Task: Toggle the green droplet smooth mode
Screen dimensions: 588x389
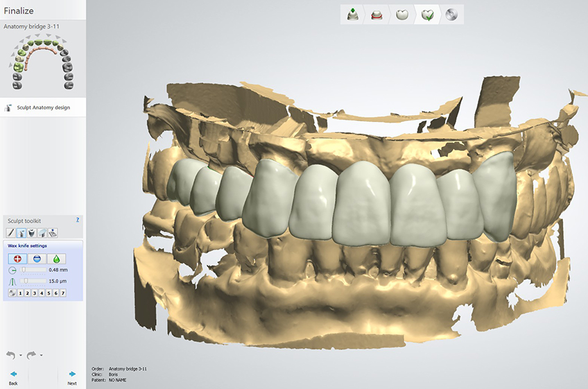Action: [55, 258]
